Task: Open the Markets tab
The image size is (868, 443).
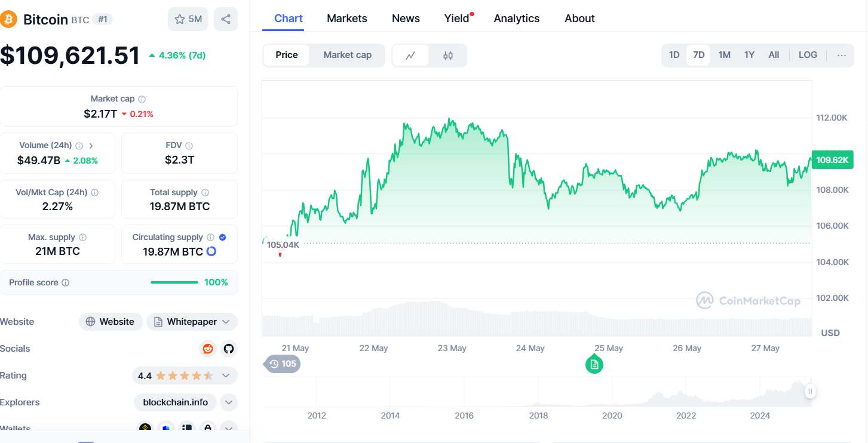Action: [347, 19]
